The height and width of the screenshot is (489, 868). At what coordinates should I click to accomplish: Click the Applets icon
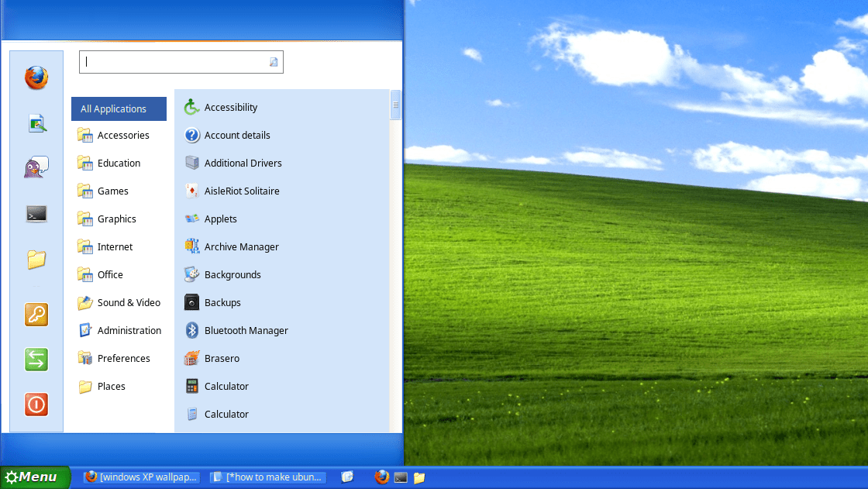(x=191, y=219)
